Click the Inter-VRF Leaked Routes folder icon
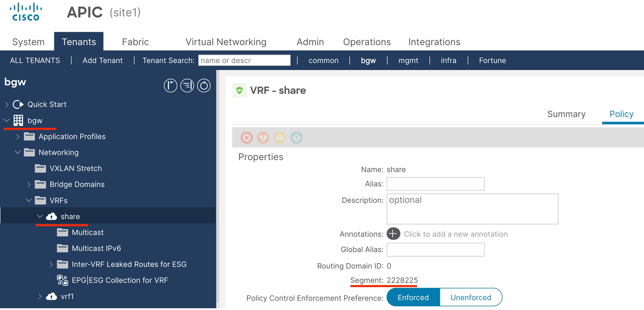The width and height of the screenshot is (644, 310). [62, 264]
